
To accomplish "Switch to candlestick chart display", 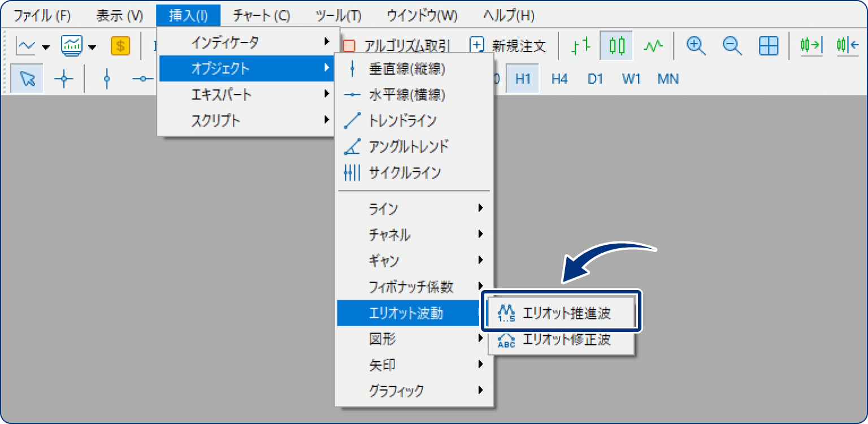I will (x=617, y=46).
